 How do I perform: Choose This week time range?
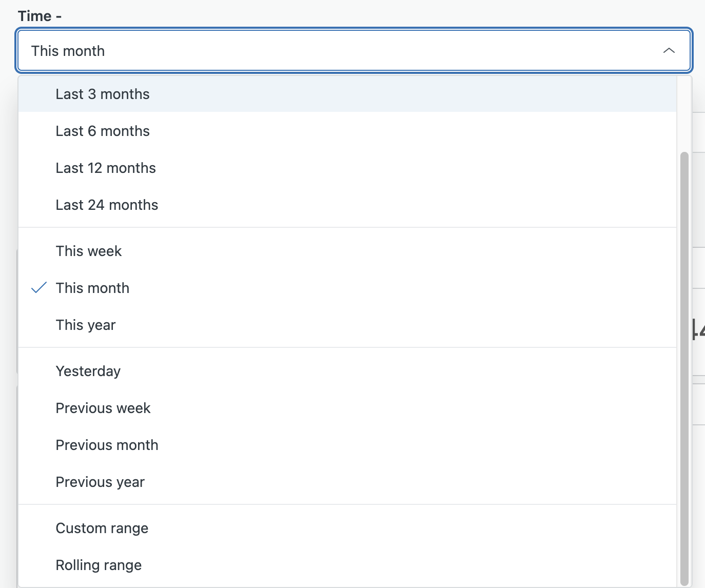click(89, 251)
